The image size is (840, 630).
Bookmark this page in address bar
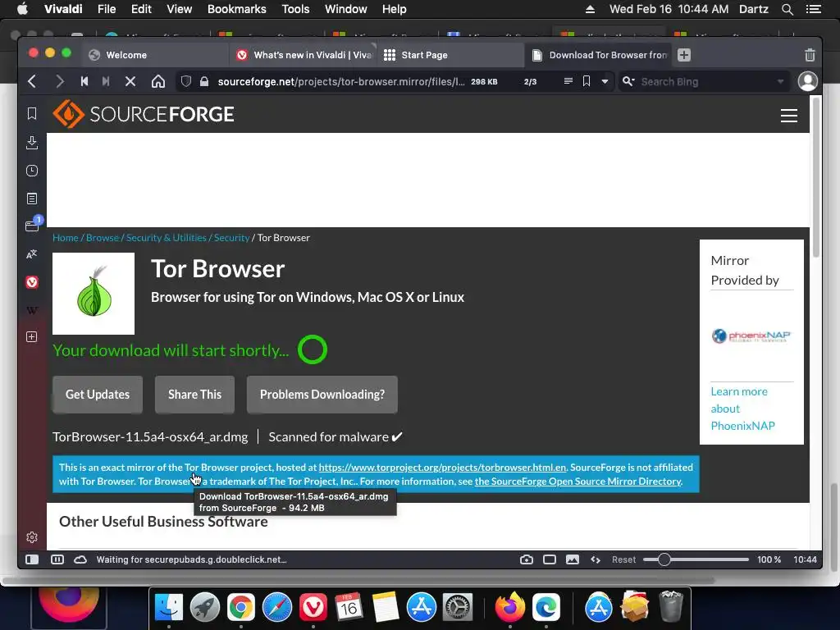coord(587,81)
